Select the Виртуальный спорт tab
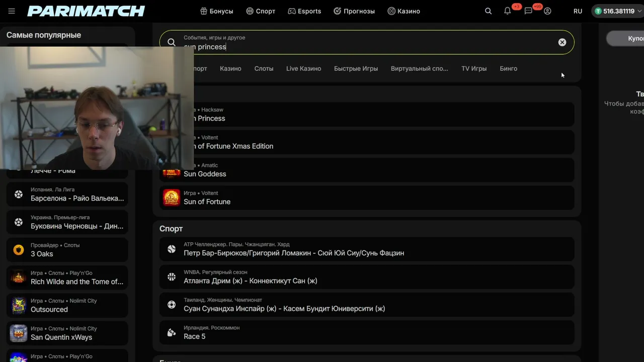The image size is (644, 362). 419,68
